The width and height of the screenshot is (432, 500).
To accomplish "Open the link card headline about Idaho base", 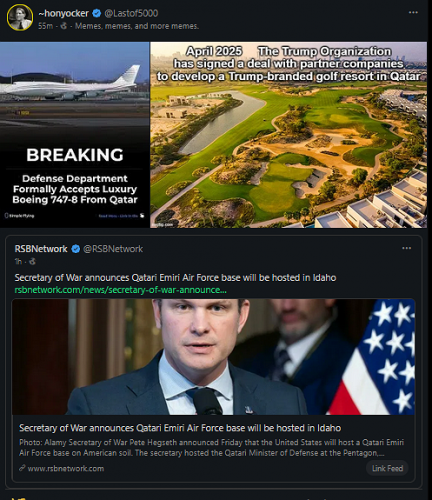I will coord(180,428).
